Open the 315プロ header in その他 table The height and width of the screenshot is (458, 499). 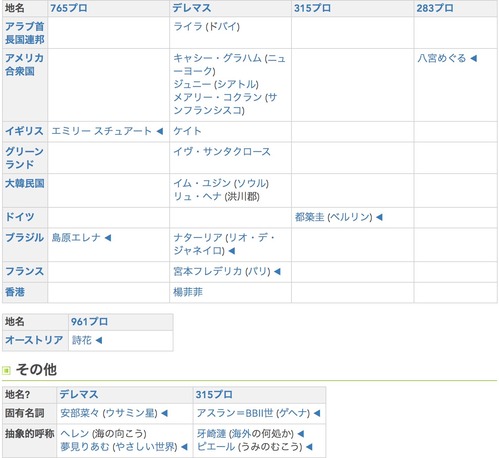point(214,395)
